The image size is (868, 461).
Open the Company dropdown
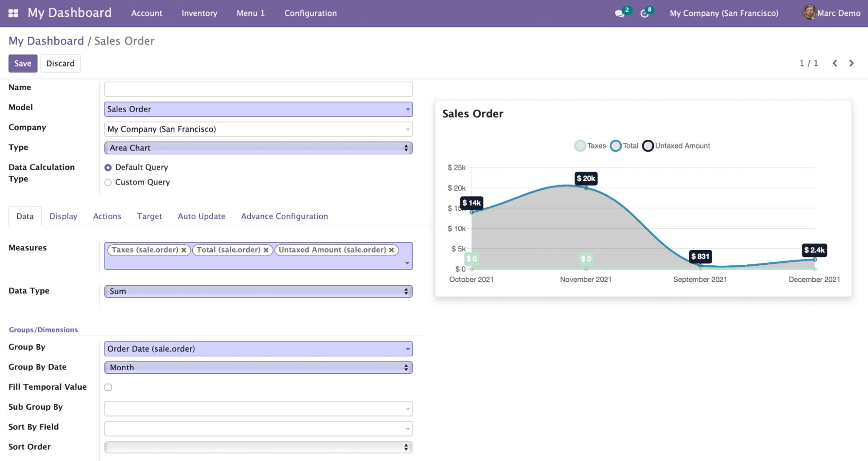point(258,129)
